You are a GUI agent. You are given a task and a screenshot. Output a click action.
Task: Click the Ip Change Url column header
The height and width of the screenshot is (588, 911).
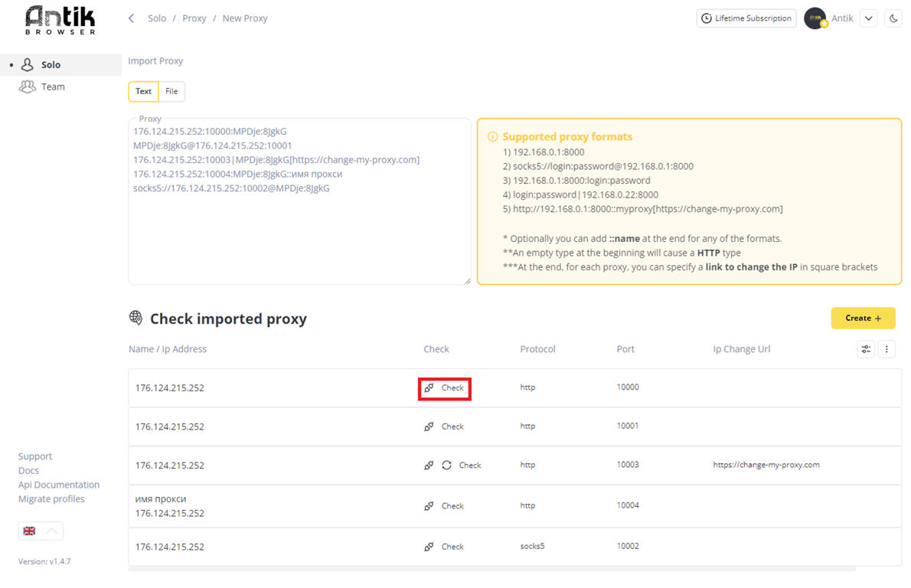pos(741,349)
